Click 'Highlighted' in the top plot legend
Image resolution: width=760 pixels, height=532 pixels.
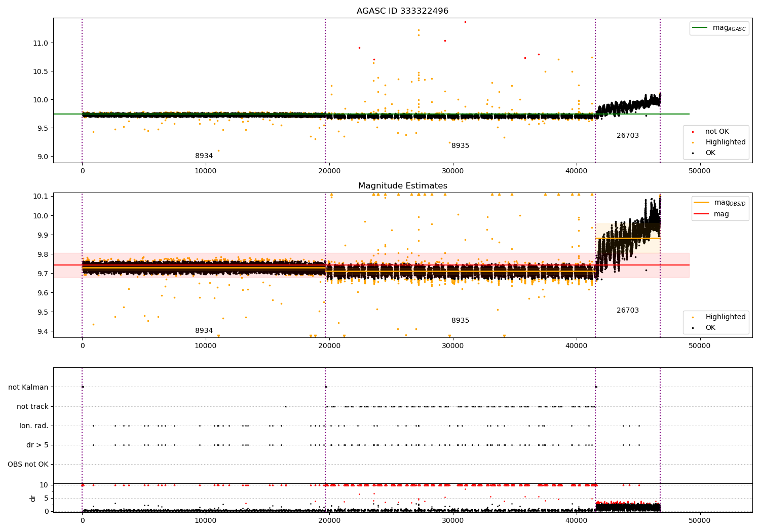click(726, 142)
